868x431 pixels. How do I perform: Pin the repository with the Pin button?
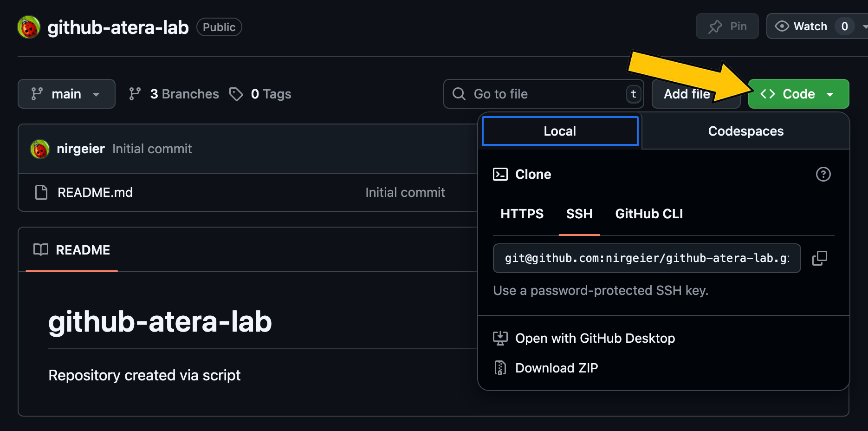click(727, 26)
